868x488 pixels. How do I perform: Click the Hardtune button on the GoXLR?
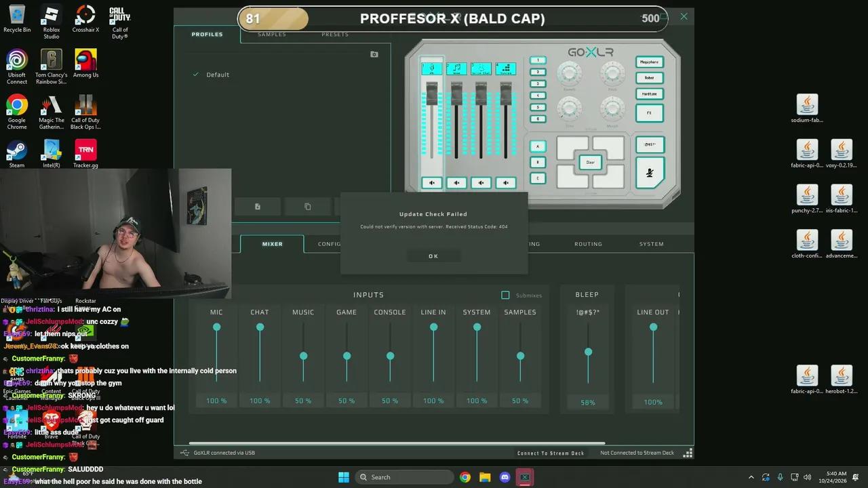point(649,94)
